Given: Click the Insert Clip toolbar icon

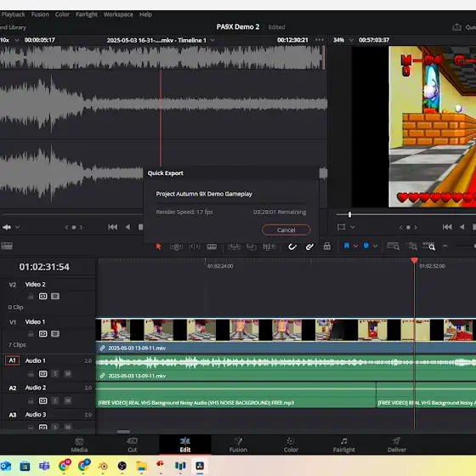Looking at the screenshot, I should pos(234,246).
